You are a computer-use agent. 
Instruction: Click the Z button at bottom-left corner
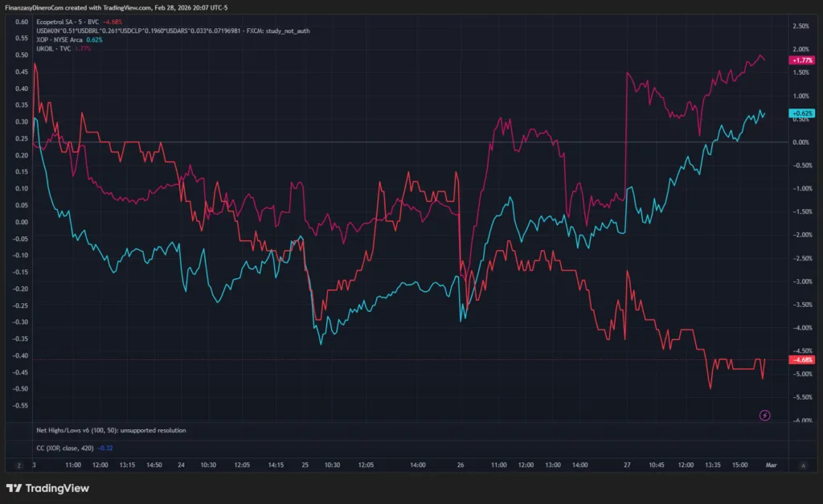click(16, 465)
